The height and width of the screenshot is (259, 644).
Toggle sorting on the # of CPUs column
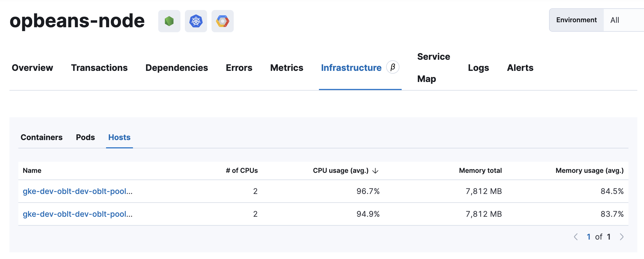(x=241, y=170)
